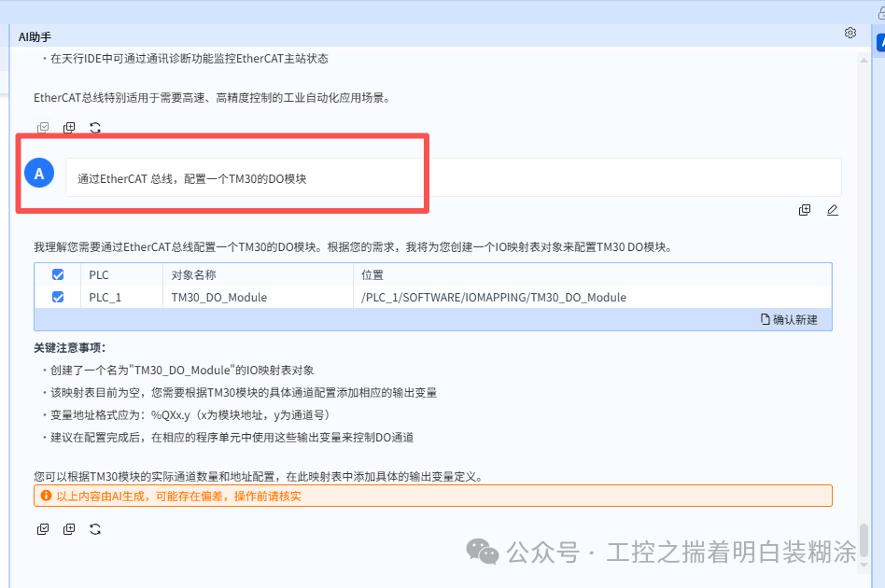Toggle the PLC header select-all checkbox
This screenshot has height=588, width=885.
[58, 274]
